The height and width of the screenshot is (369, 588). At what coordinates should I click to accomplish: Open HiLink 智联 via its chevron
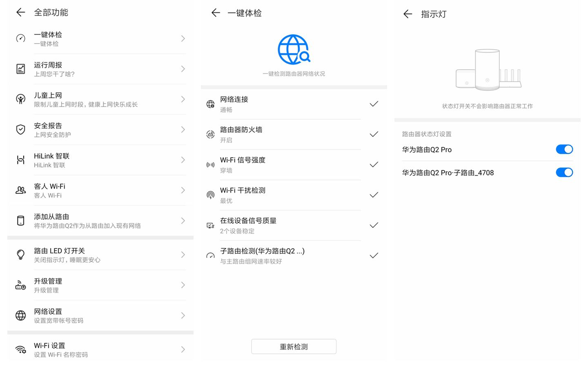click(183, 160)
